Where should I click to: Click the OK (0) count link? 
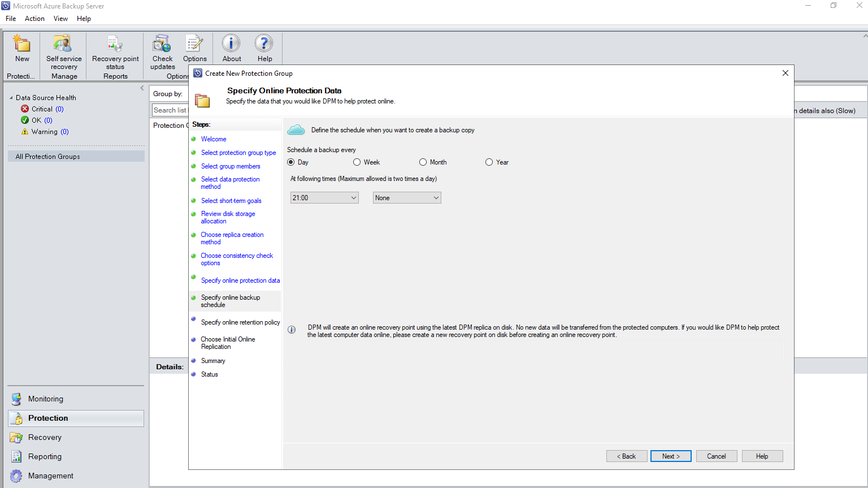(x=48, y=120)
